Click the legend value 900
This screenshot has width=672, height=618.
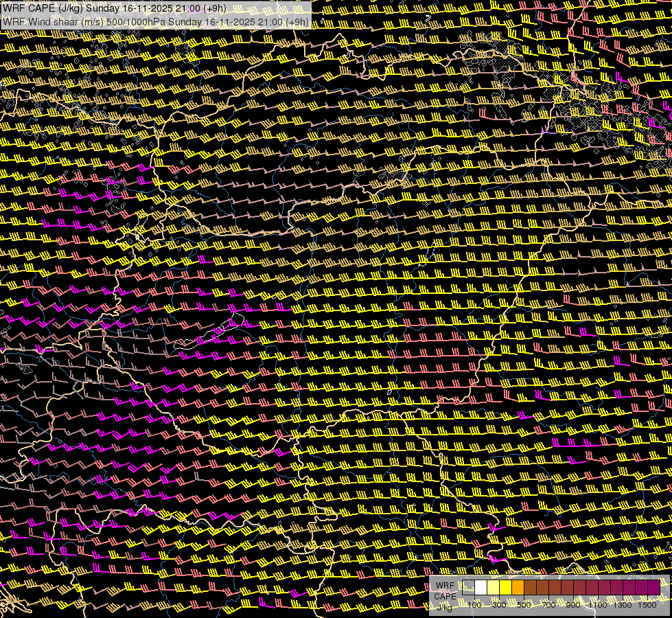[x=573, y=605]
